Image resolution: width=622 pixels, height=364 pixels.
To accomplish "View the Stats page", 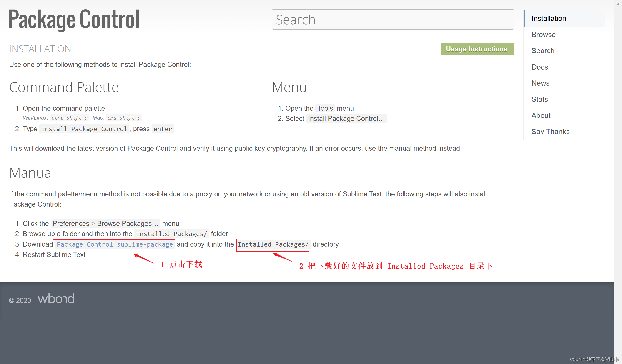I will (539, 99).
